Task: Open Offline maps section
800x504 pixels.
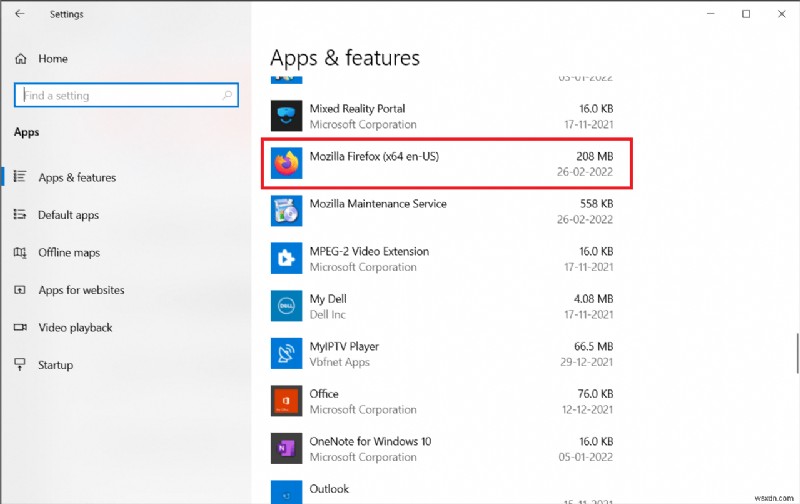Action: 69,253
